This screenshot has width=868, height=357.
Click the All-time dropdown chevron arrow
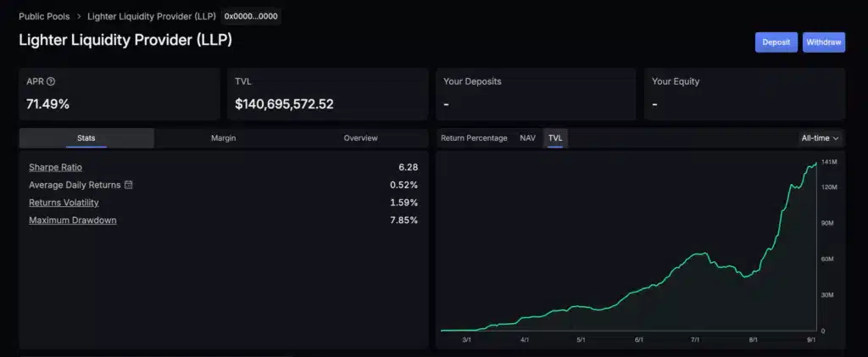pyautogui.click(x=836, y=138)
